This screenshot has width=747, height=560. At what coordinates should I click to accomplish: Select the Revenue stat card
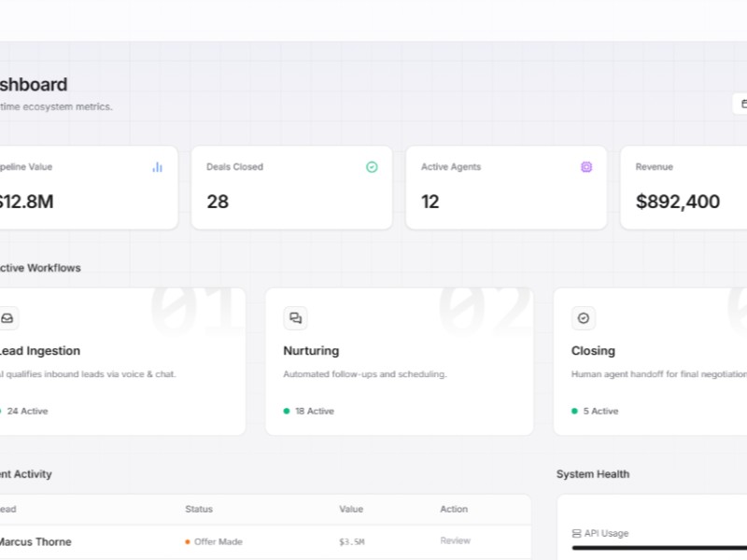click(691, 187)
